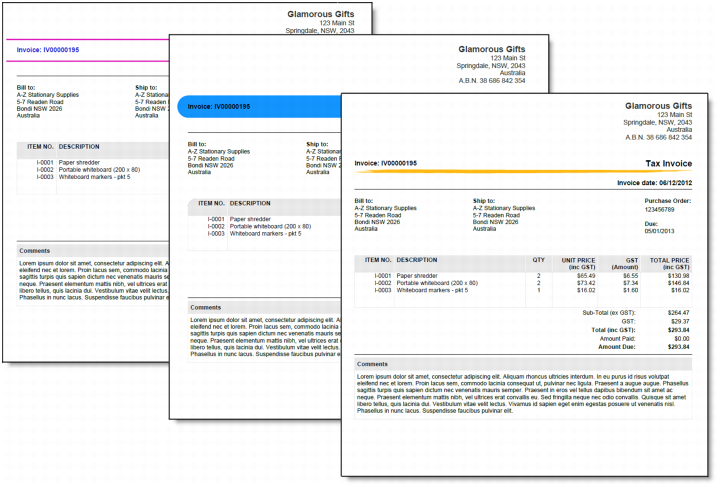The height and width of the screenshot is (486, 718).
Task: Click GST amount $1.60 for Whiteboard markers
Action: (x=631, y=290)
